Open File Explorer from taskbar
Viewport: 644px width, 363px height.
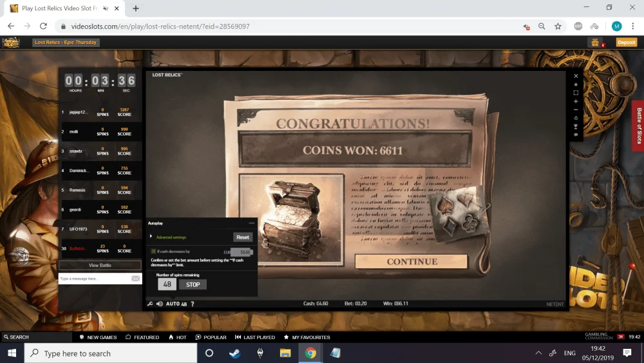coord(285,353)
